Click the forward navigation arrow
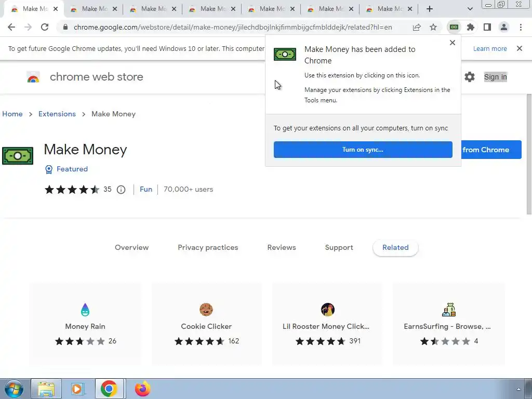This screenshot has height=399, width=532. [28, 27]
